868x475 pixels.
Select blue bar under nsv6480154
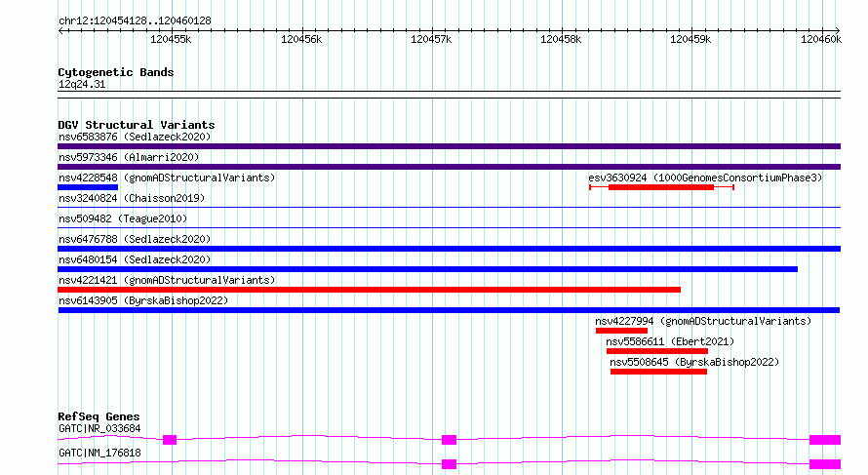[427, 269]
